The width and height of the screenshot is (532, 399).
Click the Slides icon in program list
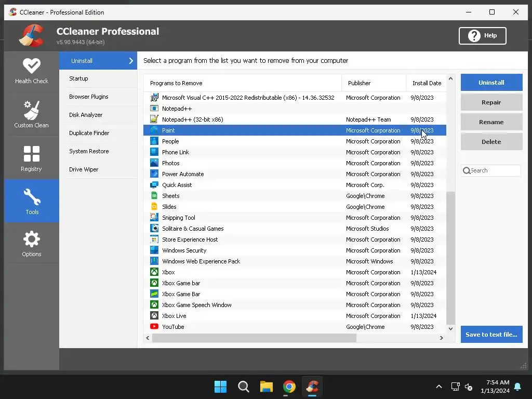(154, 207)
